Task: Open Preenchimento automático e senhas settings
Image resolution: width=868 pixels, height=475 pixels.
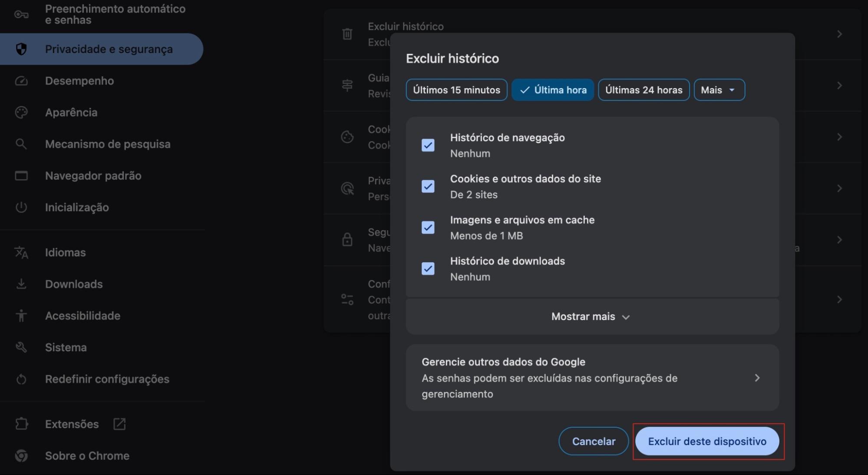Action: point(21,14)
